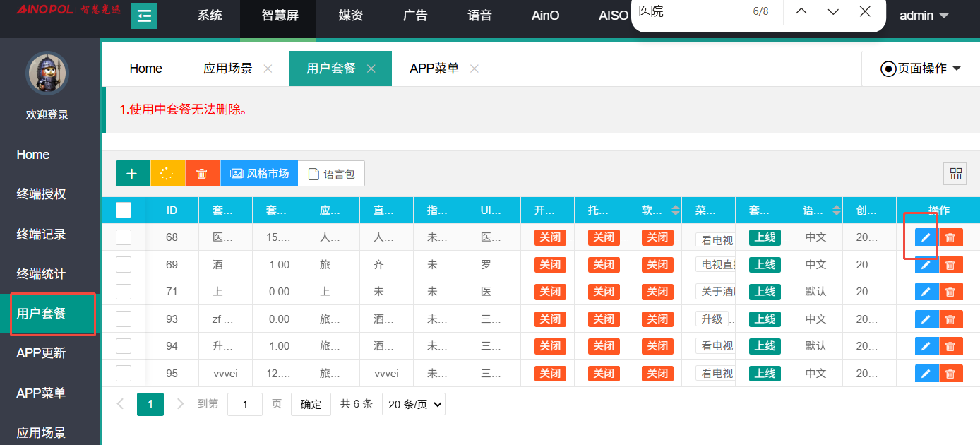Open 终端授权 in the sidebar
This screenshot has height=445, width=980.
[41, 194]
